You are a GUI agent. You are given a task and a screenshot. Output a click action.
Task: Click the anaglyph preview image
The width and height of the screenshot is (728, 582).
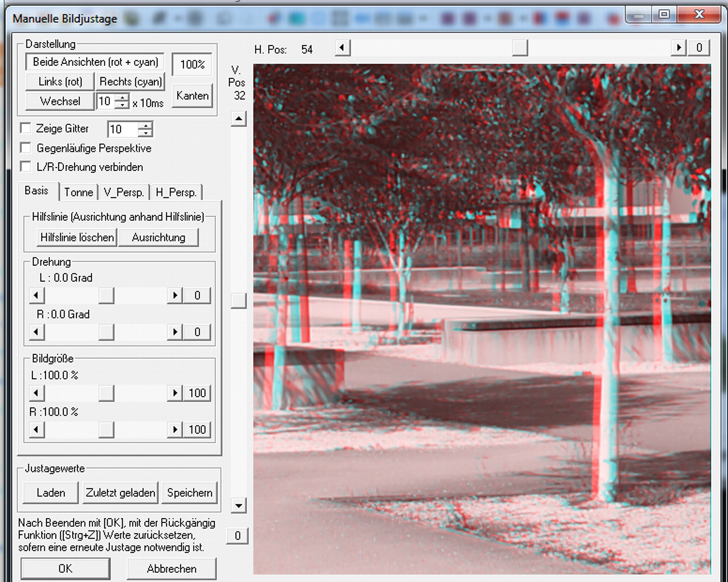coord(482,319)
